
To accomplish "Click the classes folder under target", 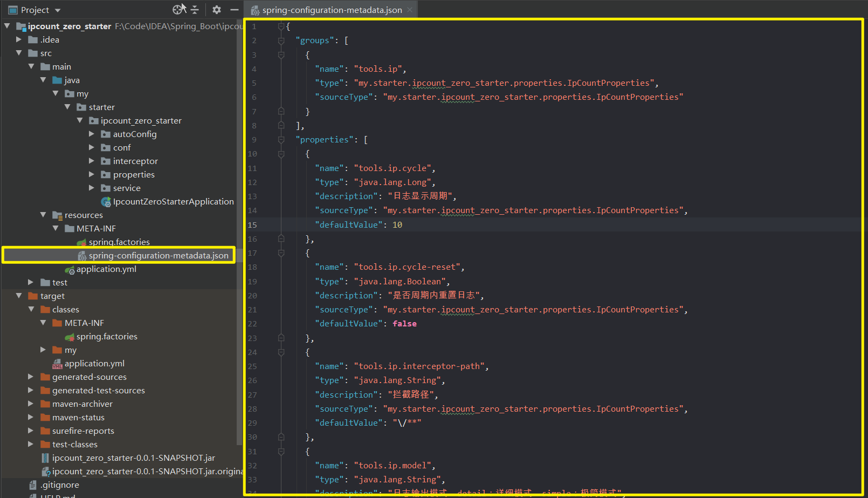I will pyautogui.click(x=65, y=309).
